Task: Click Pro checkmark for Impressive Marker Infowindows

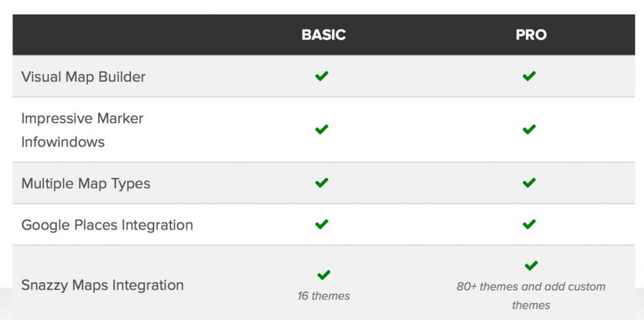Action: (x=529, y=130)
